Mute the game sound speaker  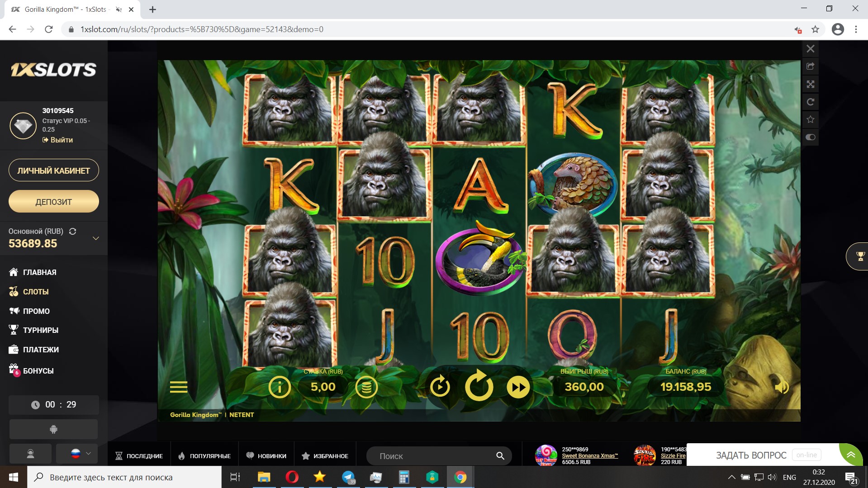click(781, 387)
